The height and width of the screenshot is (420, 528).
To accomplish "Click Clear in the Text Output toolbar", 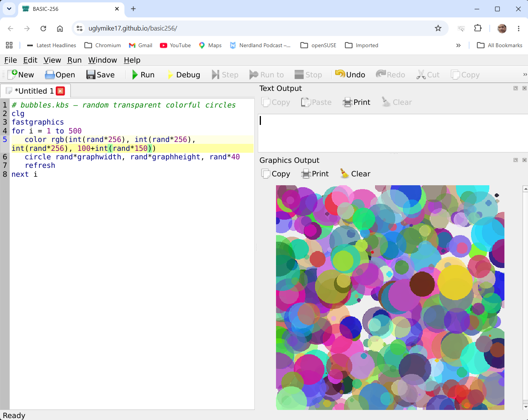I will (397, 102).
